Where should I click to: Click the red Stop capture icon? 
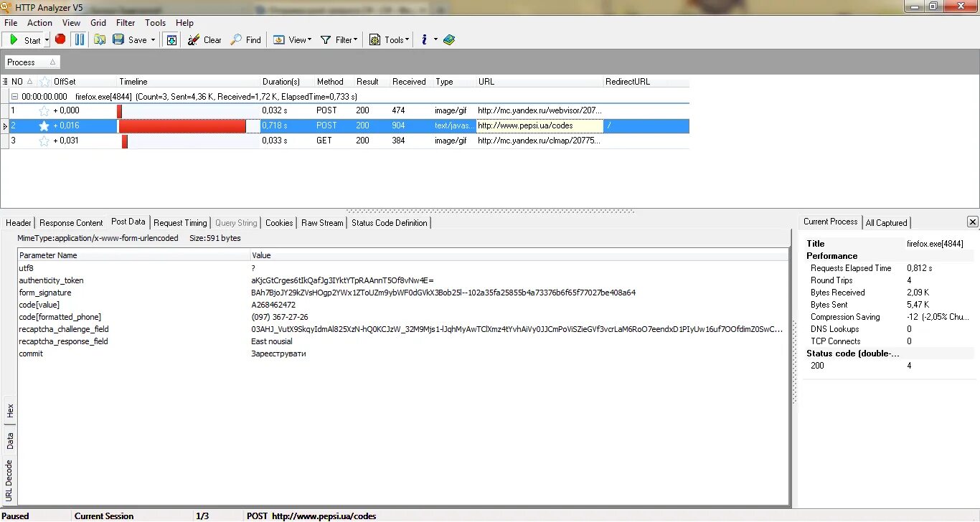[60, 39]
